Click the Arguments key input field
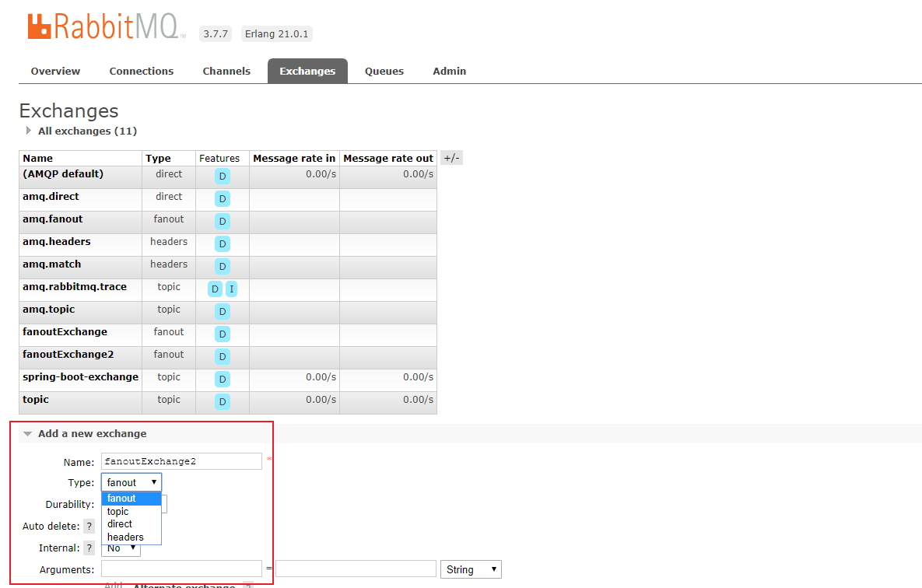The height and width of the screenshot is (588, 922). [x=182, y=569]
